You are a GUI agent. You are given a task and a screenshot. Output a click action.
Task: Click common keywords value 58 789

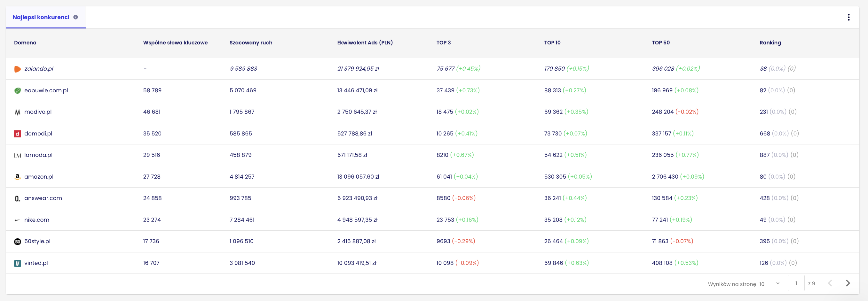tap(152, 90)
